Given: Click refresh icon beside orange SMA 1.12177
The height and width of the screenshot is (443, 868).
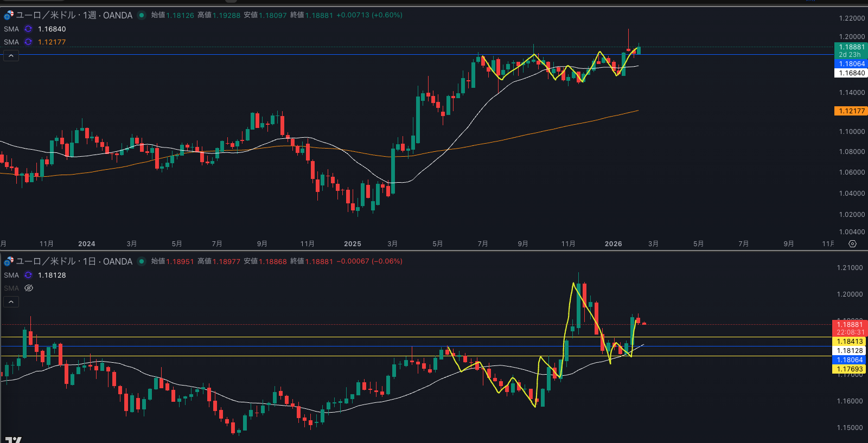Looking at the screenshot, I should [x=28, y=42].
